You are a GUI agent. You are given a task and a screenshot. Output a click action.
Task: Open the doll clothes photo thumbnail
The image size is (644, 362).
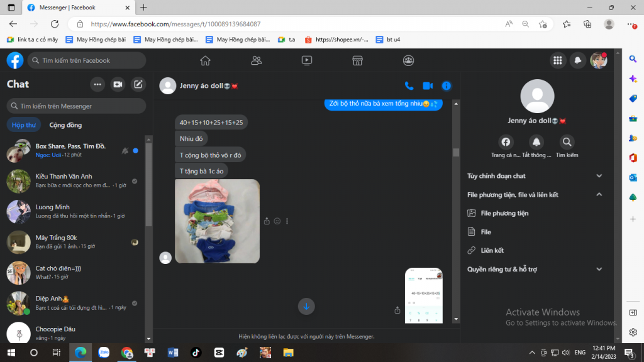tap(217, 221)
